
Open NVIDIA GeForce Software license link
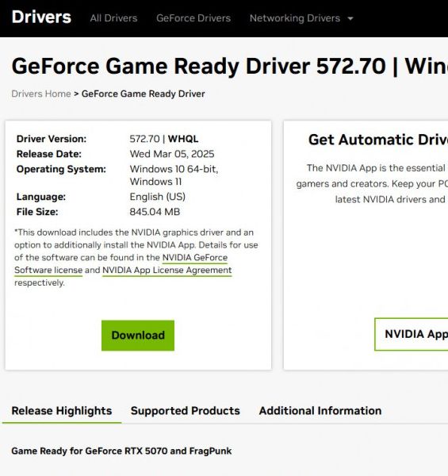pos(195,258)
